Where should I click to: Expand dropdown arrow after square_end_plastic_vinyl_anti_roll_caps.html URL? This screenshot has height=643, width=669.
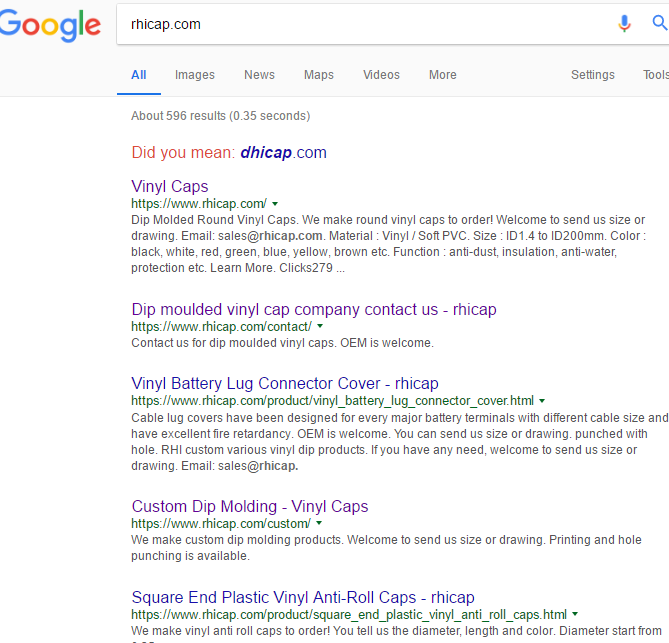(575, 614)
